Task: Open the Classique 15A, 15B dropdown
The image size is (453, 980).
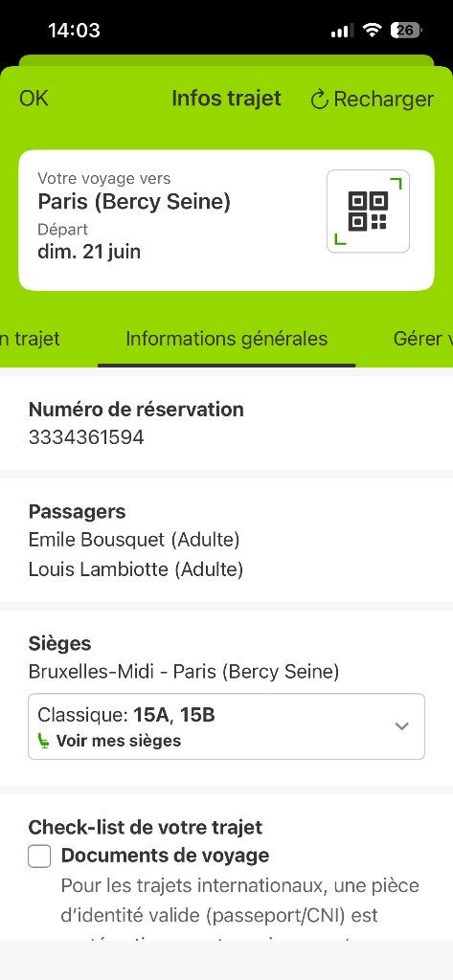Action: coord(226,726)
